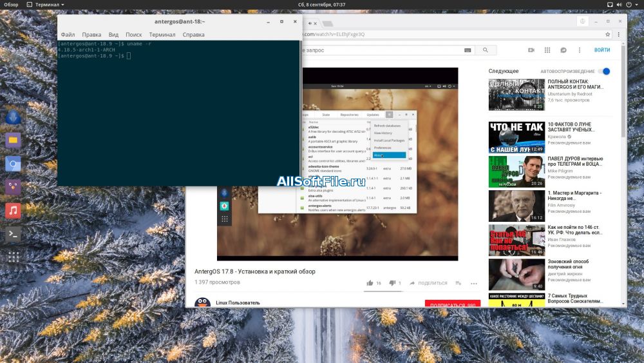Open ПОЛНЫЙ КОНТАК Antergos video thumbnail

[x=516, y=95]
